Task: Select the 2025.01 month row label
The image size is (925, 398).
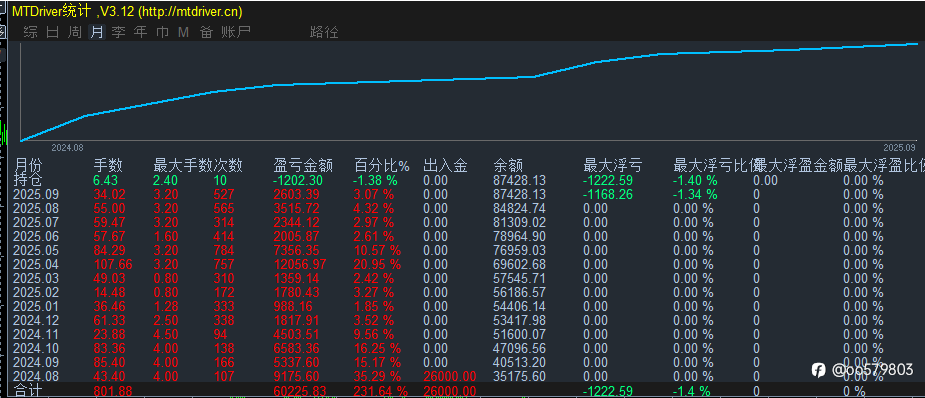Action: pos(35,307)
